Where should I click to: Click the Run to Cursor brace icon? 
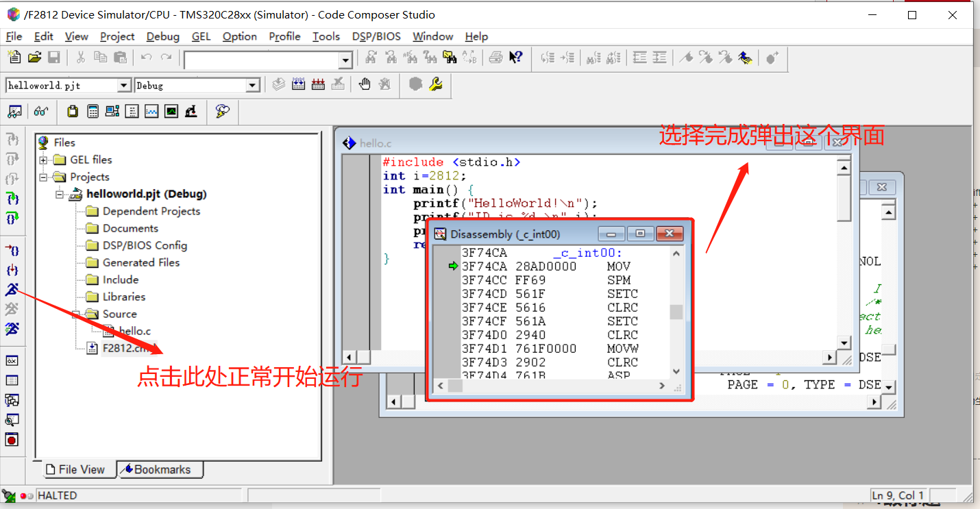point(12,251)
